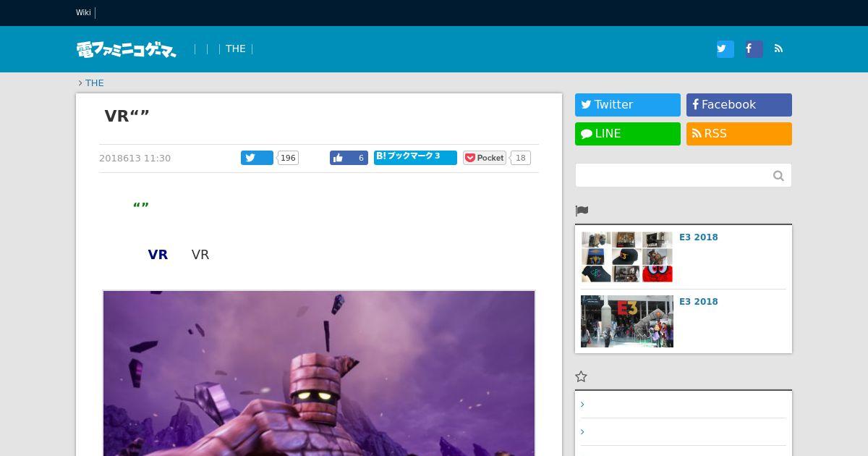Save article with Pocket button

[485, 158]
